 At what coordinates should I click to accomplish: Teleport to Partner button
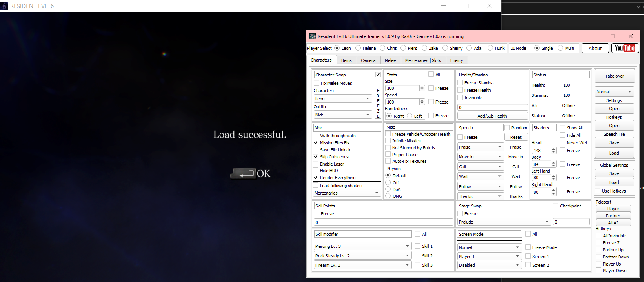click(x=613, y=216)
